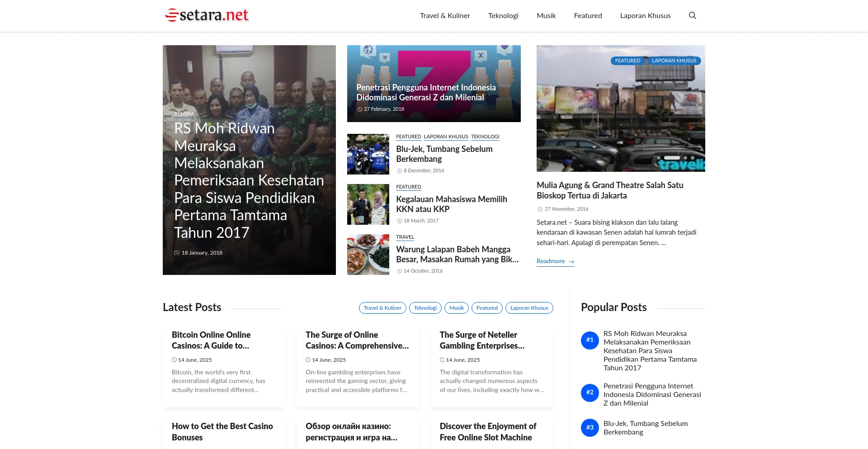Viewport: 868px width, 449px height.
Task: Open the Travel & Kuliner menu
Action: click(445, 15)
